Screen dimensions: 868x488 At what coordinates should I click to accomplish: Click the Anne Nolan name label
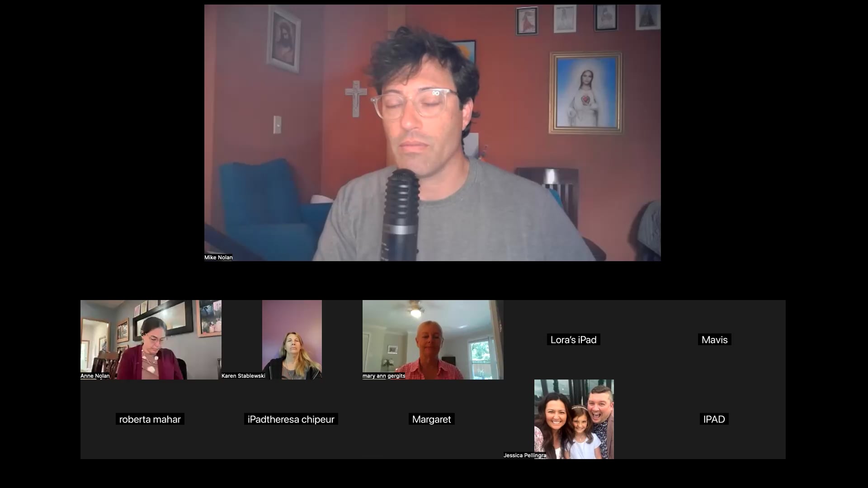pyautogui.click(x=95, y=376)
